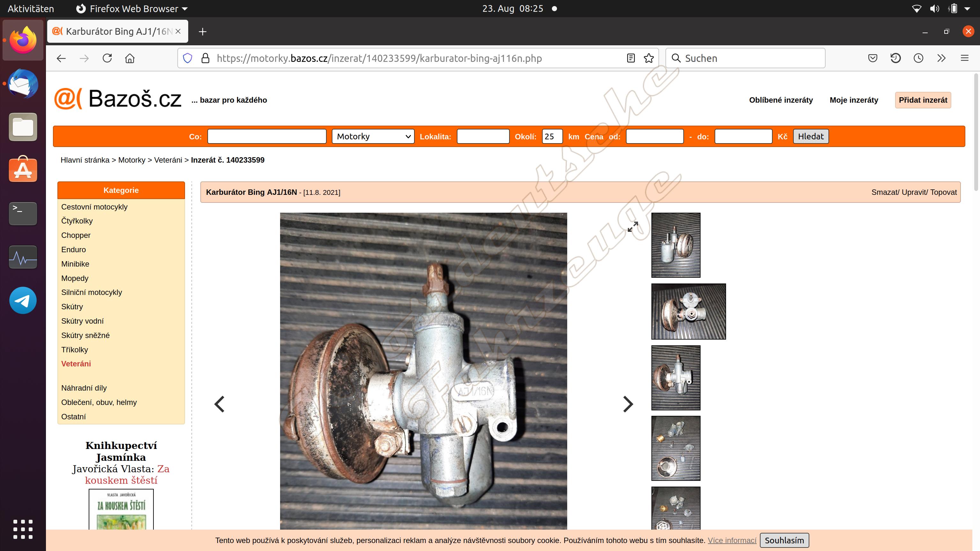Open the Veteráni breadcrumb link
The image size is (980, 551).
(168, 160)
